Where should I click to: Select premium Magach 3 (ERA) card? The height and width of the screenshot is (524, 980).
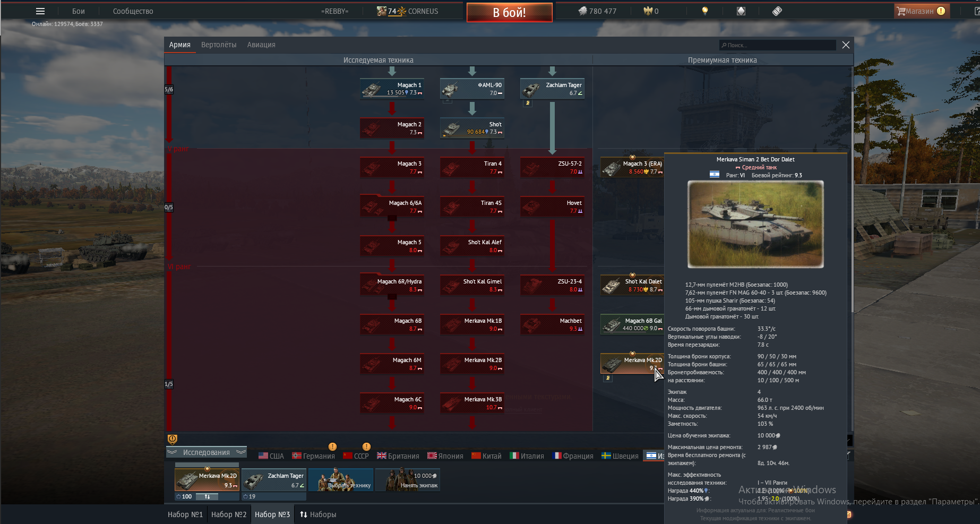[632, 167]
